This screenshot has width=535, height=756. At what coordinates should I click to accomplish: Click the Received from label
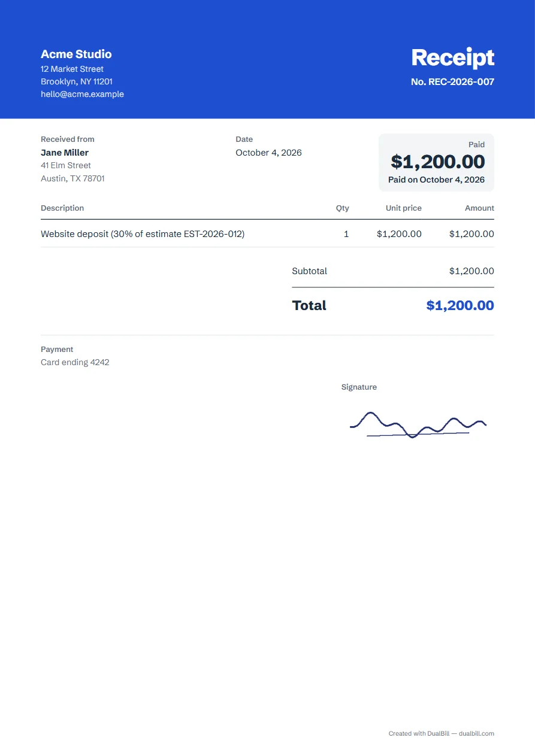click(68, 139)
